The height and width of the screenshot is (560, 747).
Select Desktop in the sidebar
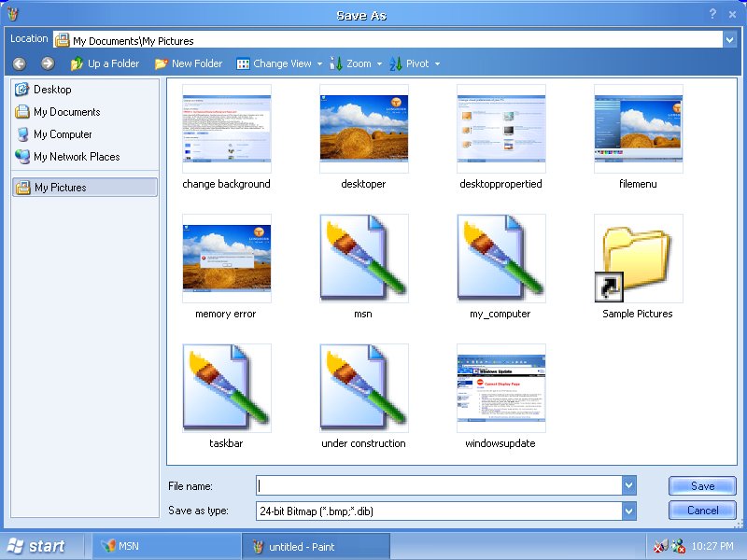[x=52, y=90]
